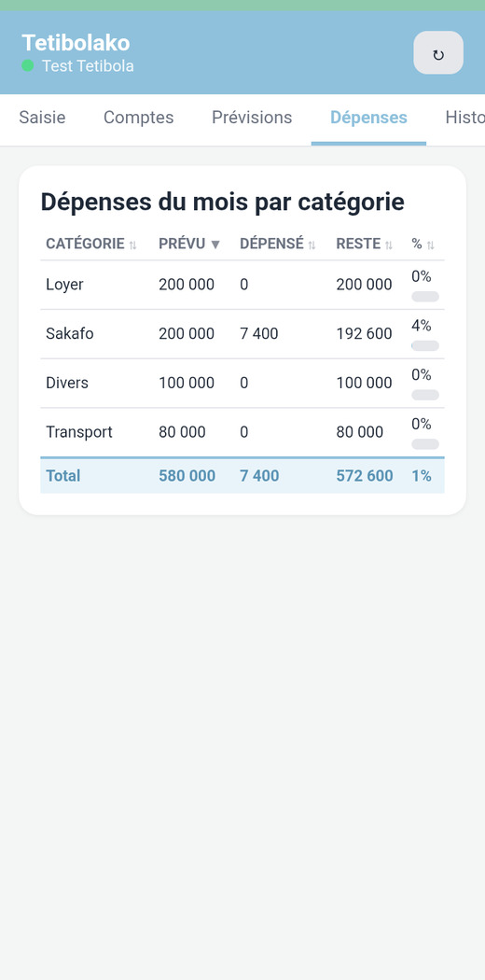
Task: Click the Total summary row
Action: click(242, 476)
